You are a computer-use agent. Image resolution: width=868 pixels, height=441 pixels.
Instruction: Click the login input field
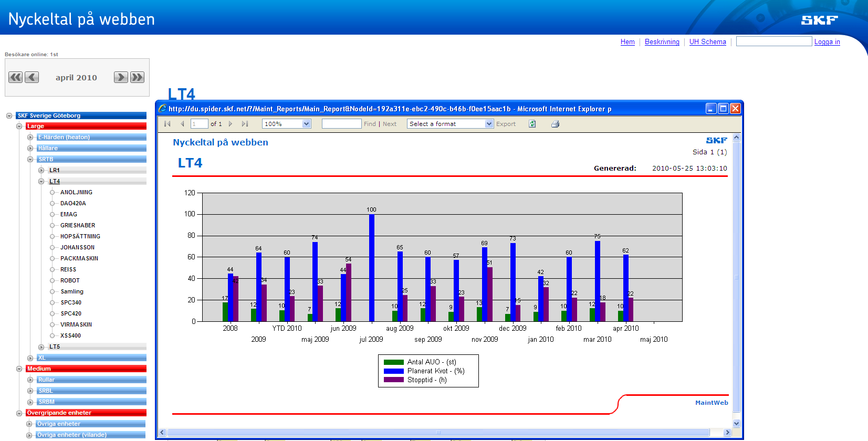point(774,41)
